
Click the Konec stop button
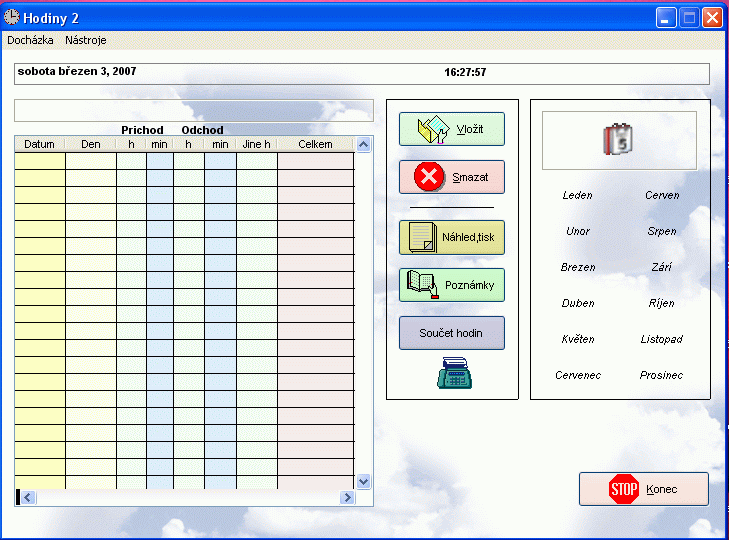(644, 489)
